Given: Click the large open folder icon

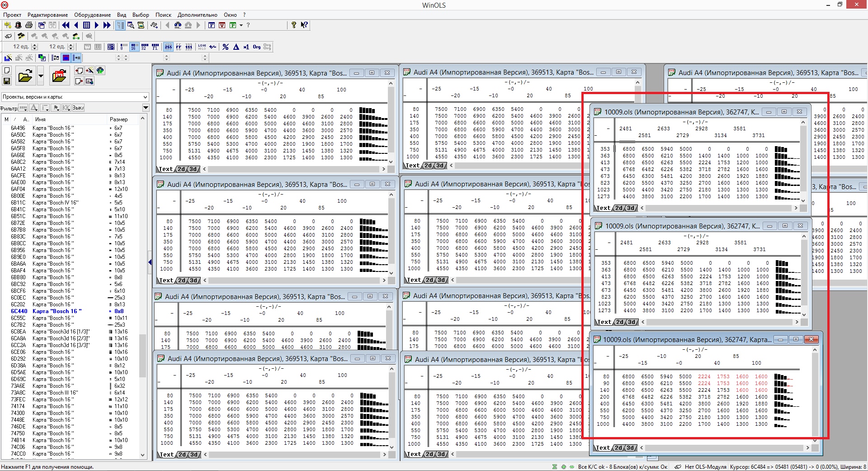Looking at the screenshot, I should point(25,76).
